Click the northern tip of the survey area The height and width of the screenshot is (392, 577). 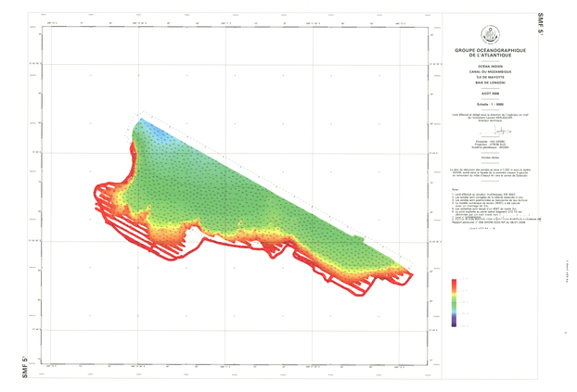[140, 119]
